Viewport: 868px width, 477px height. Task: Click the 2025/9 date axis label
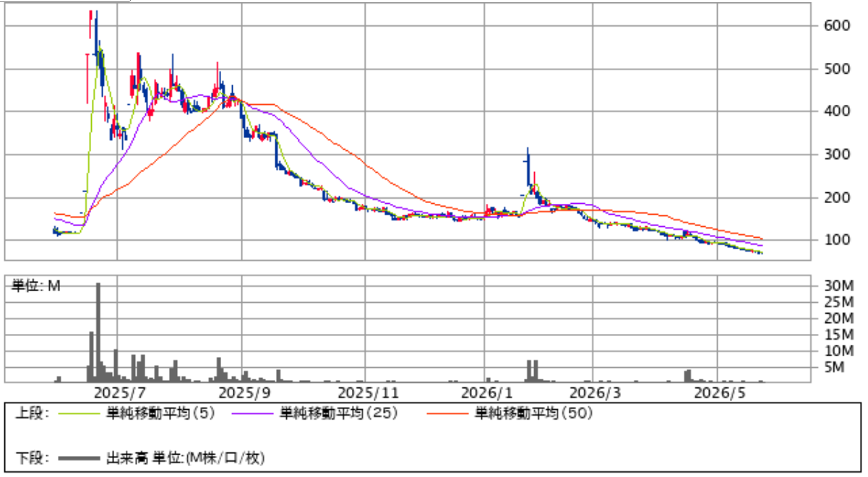point(241,392)
